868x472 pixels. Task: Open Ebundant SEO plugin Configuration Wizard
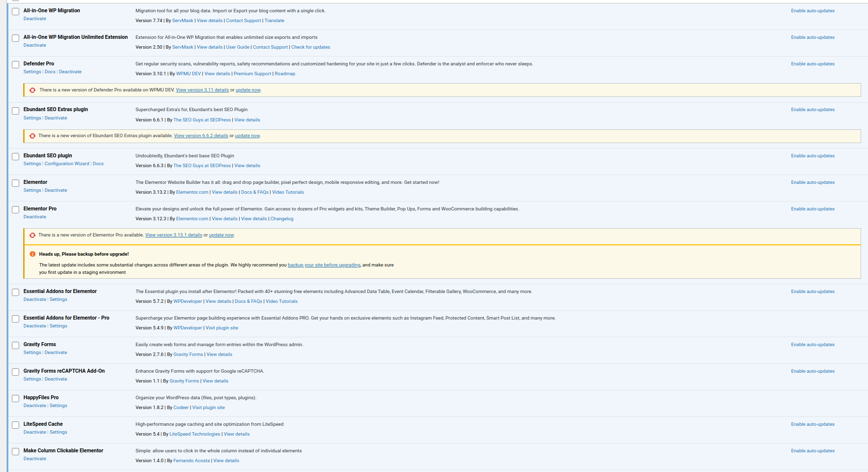pyautogui.click(x=67, y=164)
